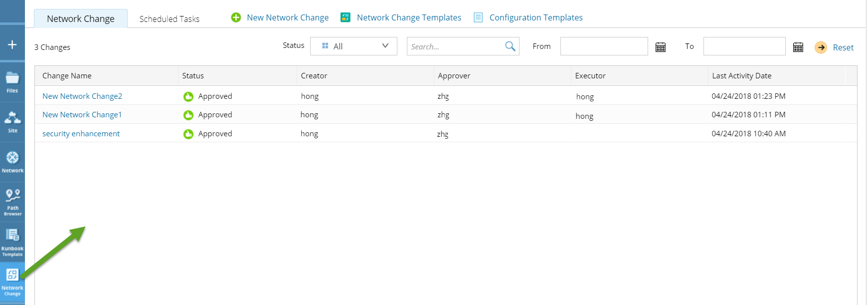The height and width of the screenshot is (305, 868).
Task: Open Configuration Templates
Action: pyautogui.click(x=536, y=17)
